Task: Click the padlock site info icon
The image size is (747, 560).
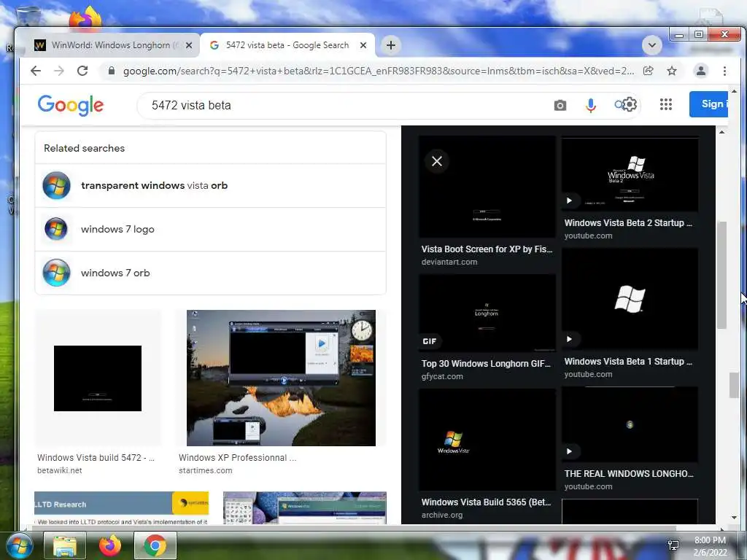Action: [112, 71]
